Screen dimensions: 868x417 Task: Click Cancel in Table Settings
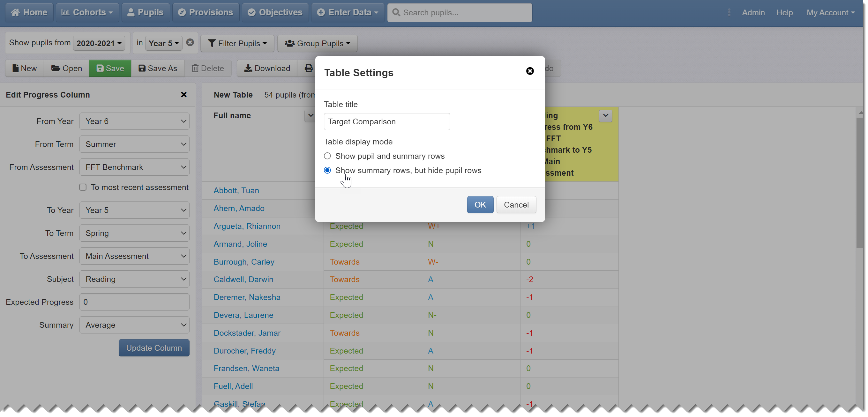click(516, 205)
